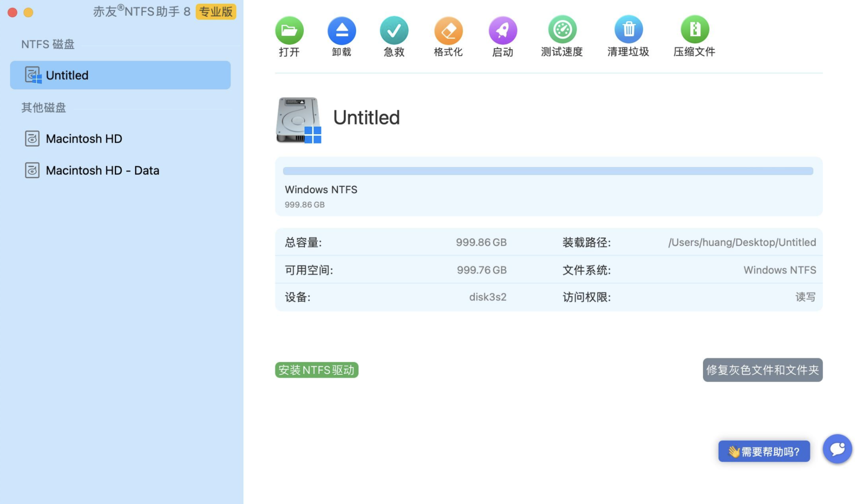Click the large Untitled NTFS drive icon
867x504 pixels.
pos(299,120)
